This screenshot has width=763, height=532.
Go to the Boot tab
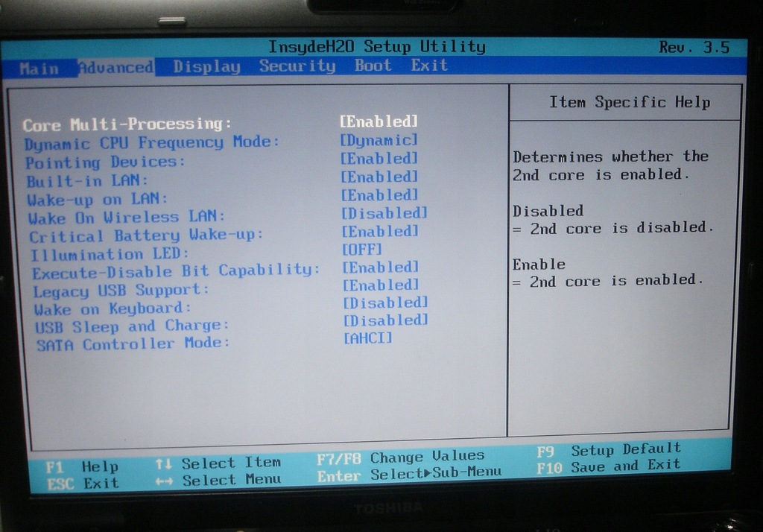(373, 66)
